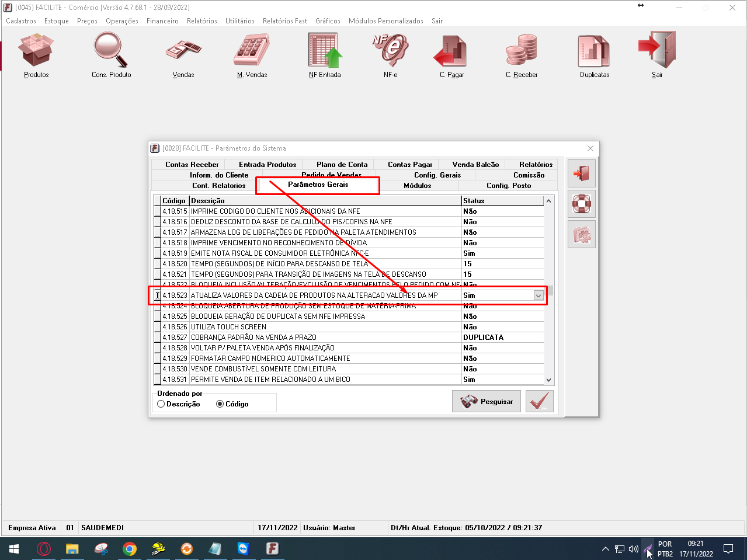Screen dimensions: 747x560
Task: Open Opera browser from taskbar
Action: click(44, 549)
